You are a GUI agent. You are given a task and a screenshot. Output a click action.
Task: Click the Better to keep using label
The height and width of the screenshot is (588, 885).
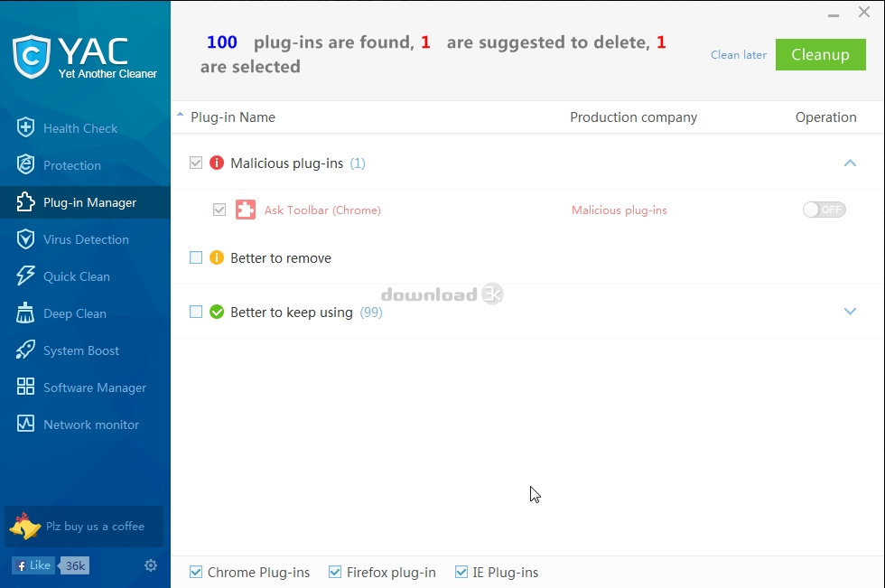[291, 312]
